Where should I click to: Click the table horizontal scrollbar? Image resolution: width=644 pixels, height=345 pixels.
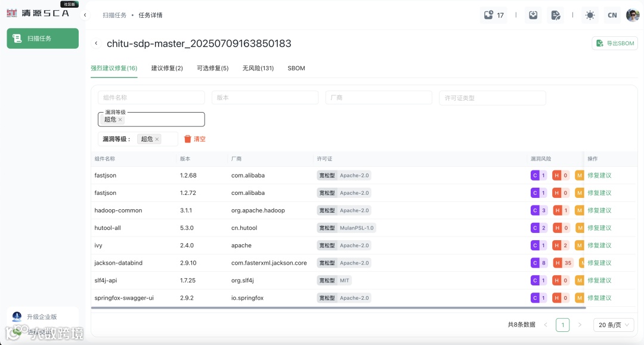339,307
